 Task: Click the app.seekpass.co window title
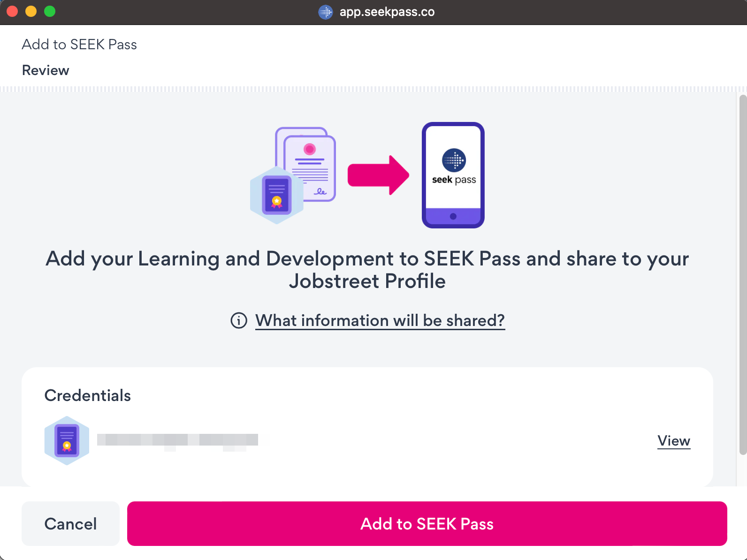click(x=387, y=12)
